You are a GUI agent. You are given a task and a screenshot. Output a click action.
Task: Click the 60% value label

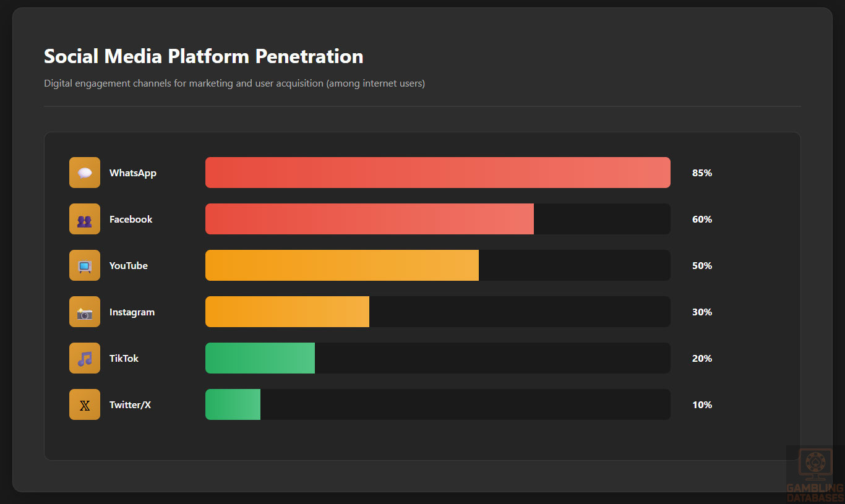pyautogui.click(x=702, y=220)
